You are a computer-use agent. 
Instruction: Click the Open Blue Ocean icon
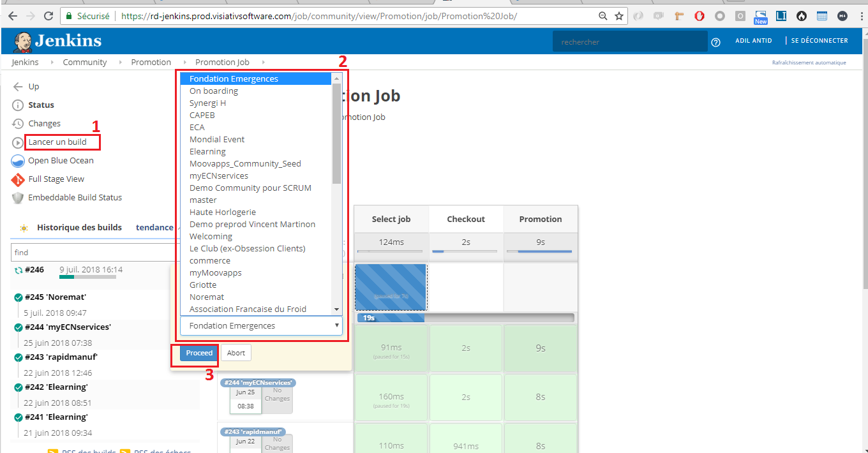click(18, 161)
